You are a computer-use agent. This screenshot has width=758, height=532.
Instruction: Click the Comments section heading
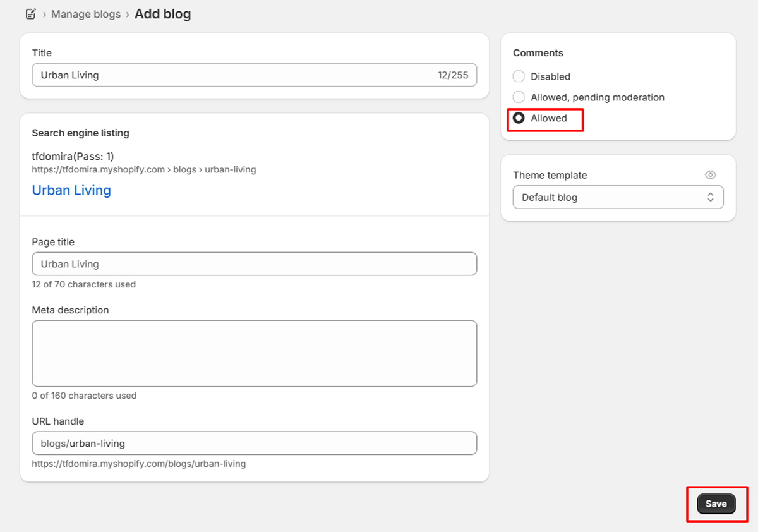tap(538, 53)
